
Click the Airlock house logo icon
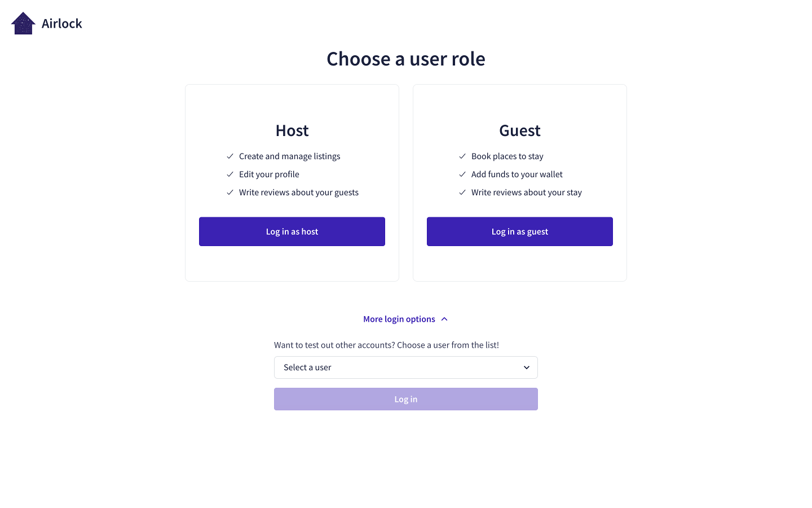[x=23, y=23]
